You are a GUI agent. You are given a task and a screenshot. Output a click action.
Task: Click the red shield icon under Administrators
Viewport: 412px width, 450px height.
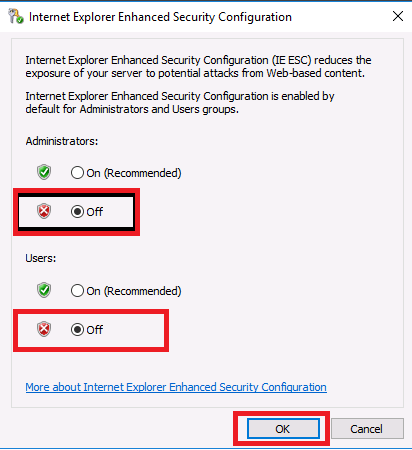pyautogui.click(x=44, y=211)
